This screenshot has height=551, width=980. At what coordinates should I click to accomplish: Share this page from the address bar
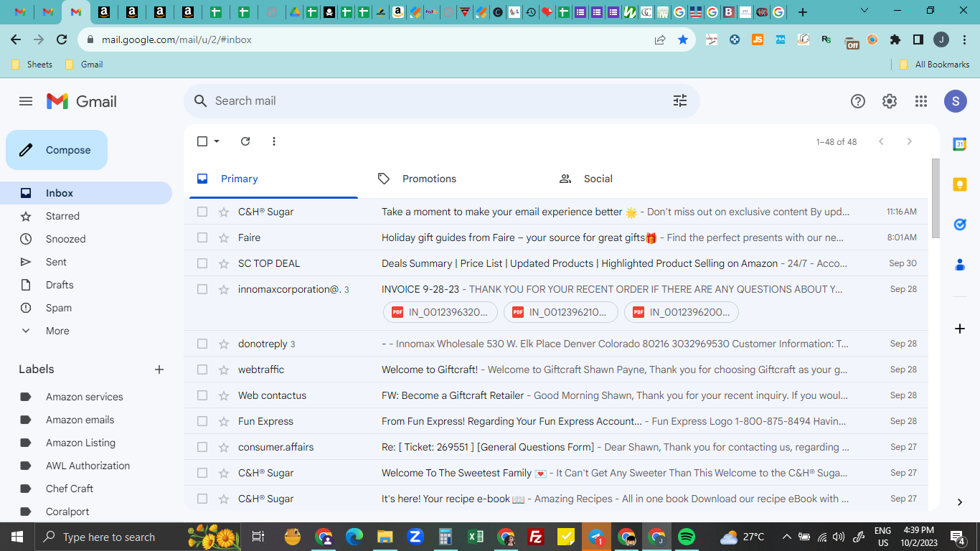(660, 39)
